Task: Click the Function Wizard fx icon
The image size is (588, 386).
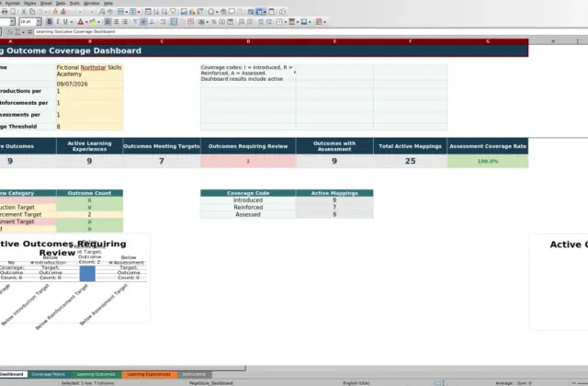Action: (x=10, y=32)
